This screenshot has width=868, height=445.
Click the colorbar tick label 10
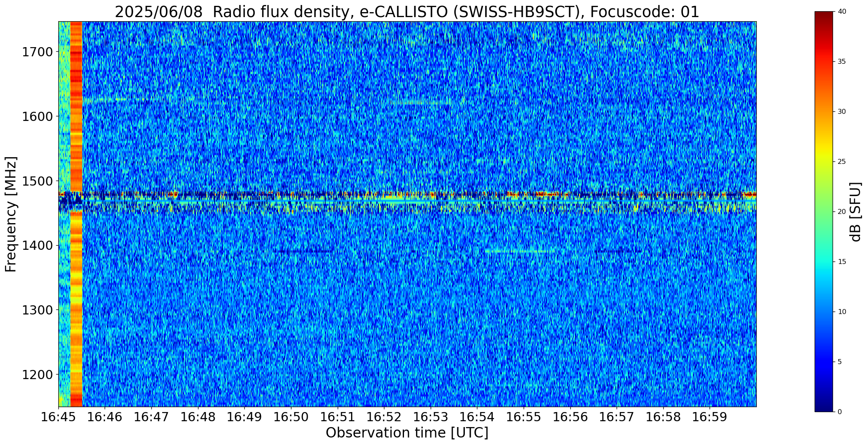(x=842, y=312)
